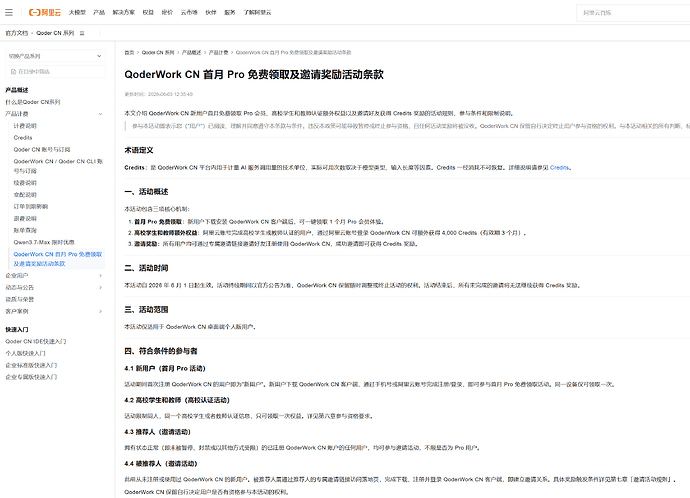Open Qwen3.7-Max 限时优惠 in the sidebar

tap(44, 242)
